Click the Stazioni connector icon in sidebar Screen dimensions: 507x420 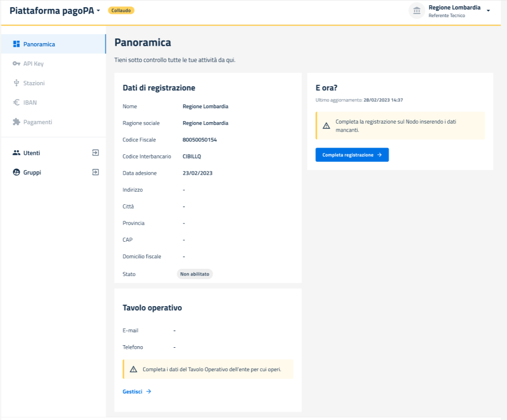click(16, 83)
